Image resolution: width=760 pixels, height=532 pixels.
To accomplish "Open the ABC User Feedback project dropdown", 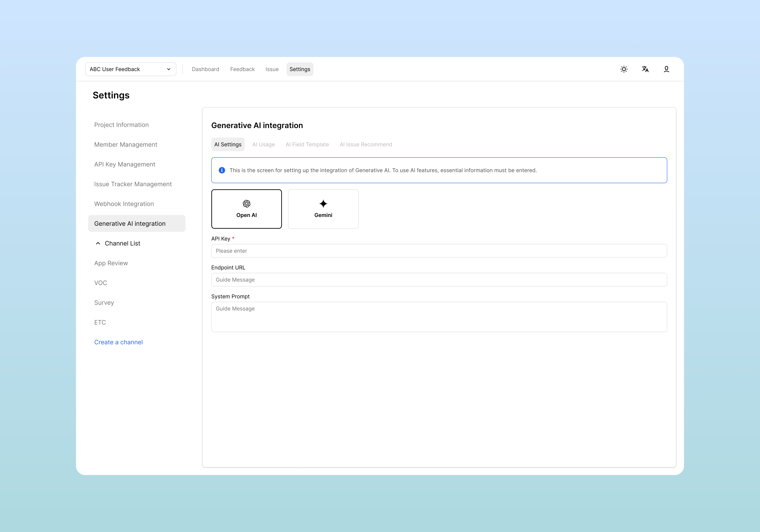I will [130, 69].
